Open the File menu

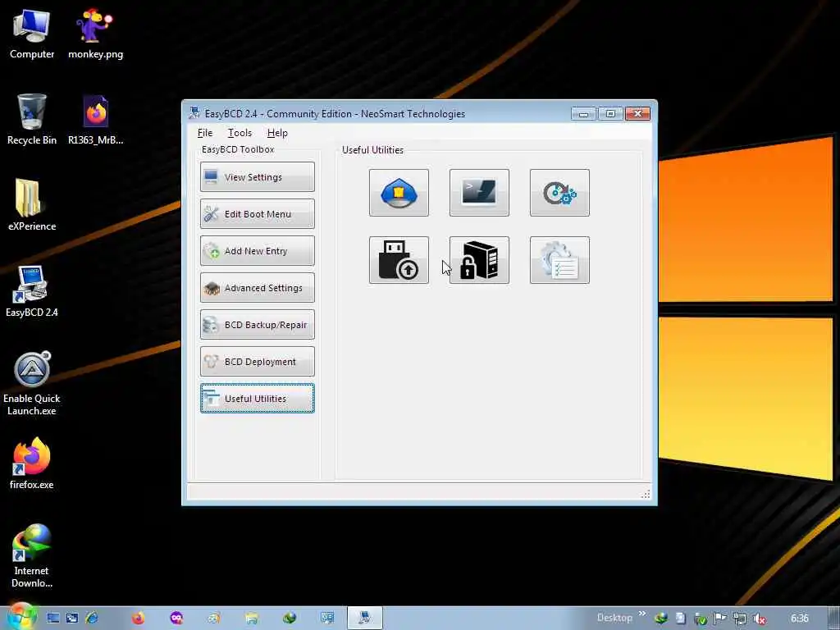pyautogui.click(x=204, y=133)
